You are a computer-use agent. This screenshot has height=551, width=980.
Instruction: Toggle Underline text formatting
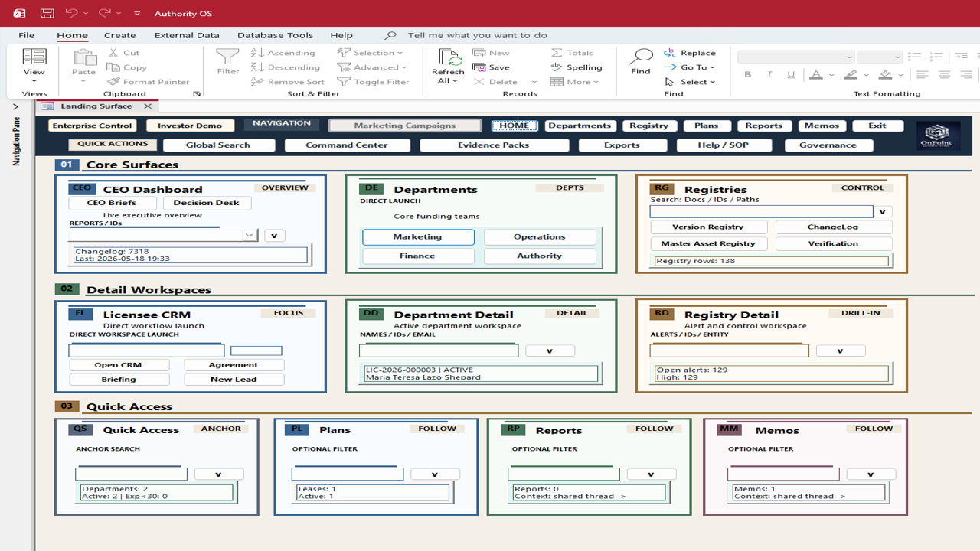point(791,75)
